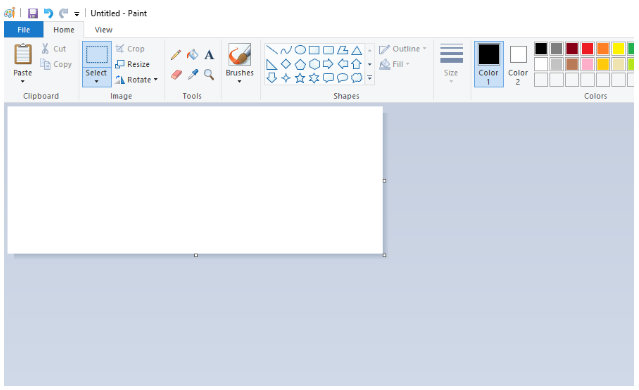The height and width of the screenshot is (390, 639).
Task: Click the Save icon in title bar
Action: click(x=33, y=13)
